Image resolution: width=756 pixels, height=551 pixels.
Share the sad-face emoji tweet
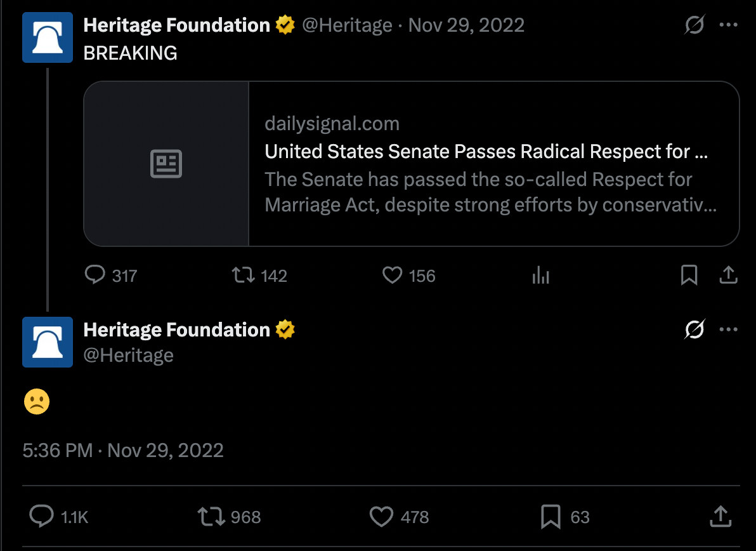720,516
